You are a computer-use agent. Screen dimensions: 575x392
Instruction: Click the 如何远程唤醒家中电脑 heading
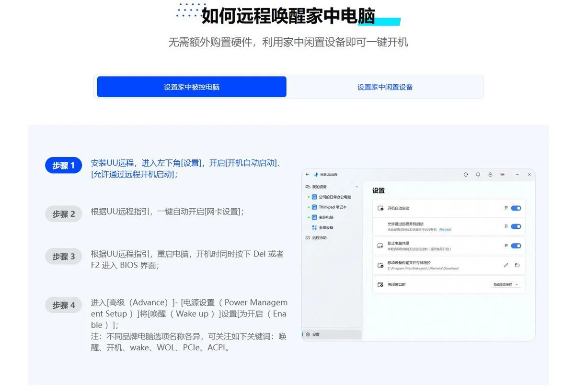click(x=288, y=16)
